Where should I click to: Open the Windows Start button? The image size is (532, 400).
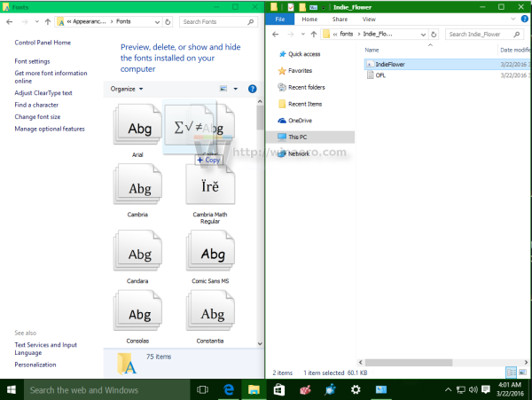12,389
